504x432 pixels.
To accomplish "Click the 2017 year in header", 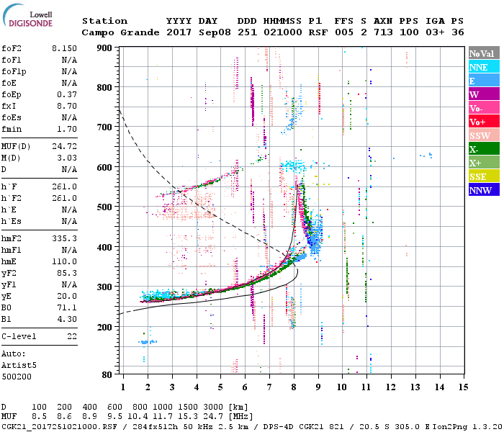I will coord(179,32).
